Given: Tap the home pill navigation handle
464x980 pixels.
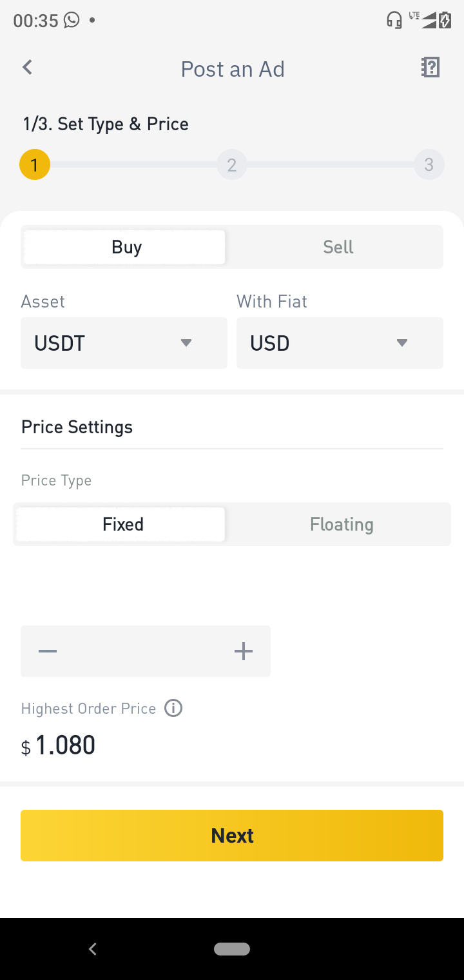Looking at the screenshot, I should pyautogui.click(x=232, y=948).
